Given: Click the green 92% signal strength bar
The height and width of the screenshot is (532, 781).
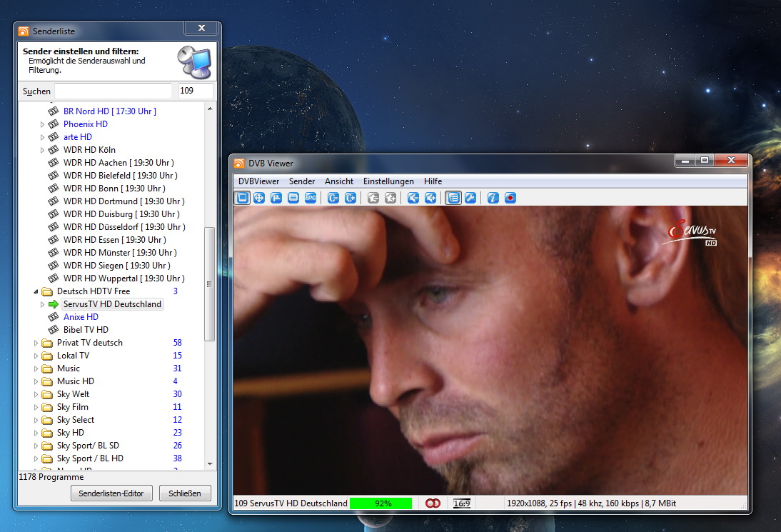Looking at the screenshot, I should (x=381, y=503).
